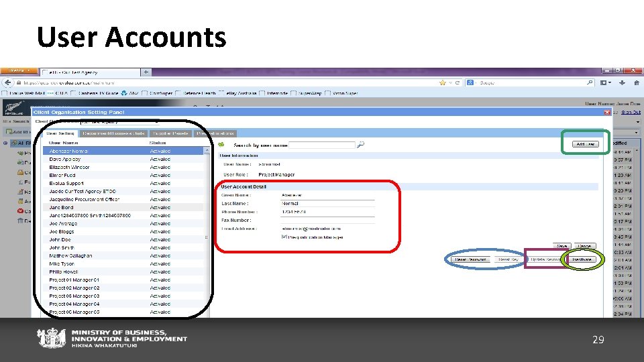
Task: Click the Cancel button
Action: [584, 246]
